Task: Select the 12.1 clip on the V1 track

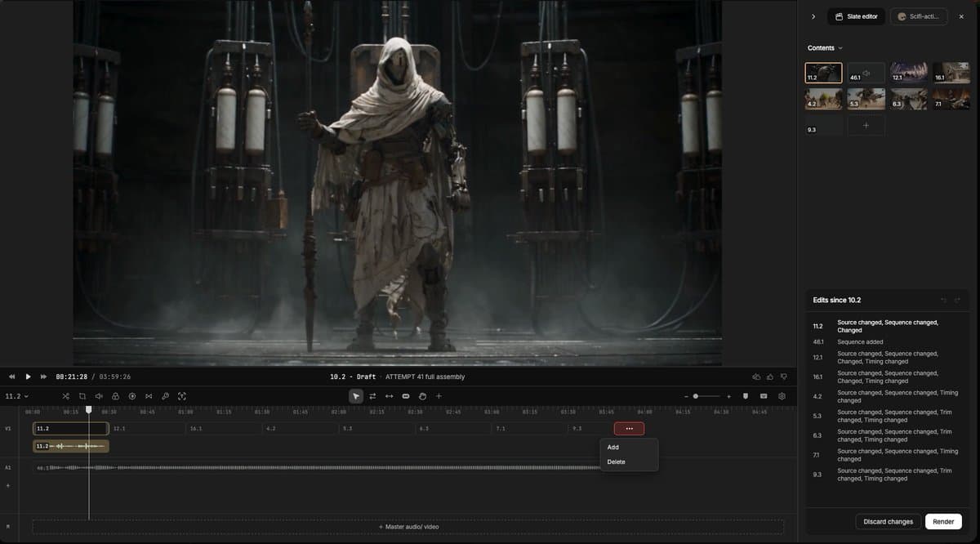Action: 148,428
